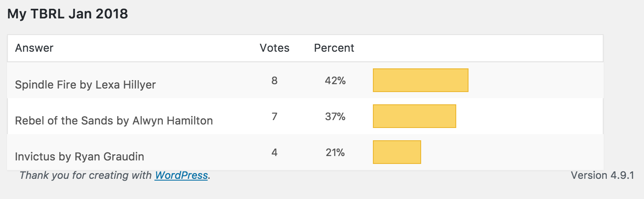Image resolution: width=644 pixels, height=199 pixels.
Task: Click the 42% result bar
Action: [421, 80]
